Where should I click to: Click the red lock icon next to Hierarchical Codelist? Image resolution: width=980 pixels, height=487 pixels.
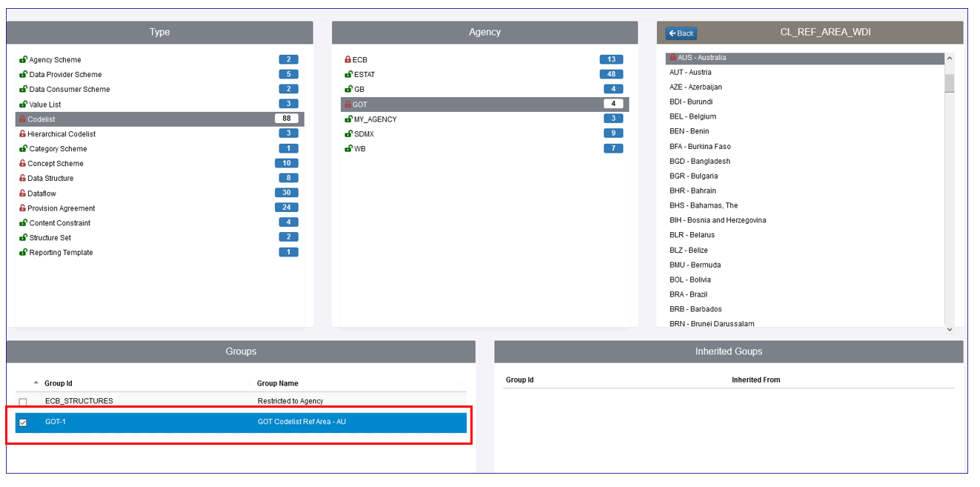[23, 134]
